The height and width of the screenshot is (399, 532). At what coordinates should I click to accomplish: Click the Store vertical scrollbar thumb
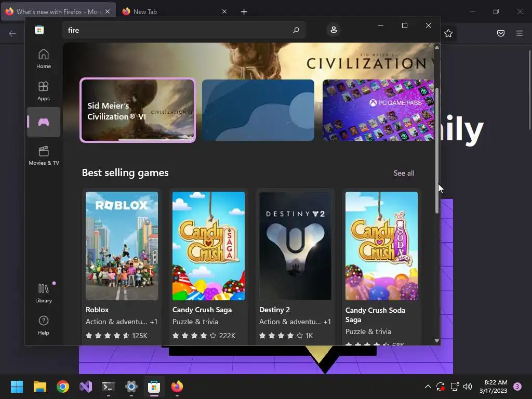437,150
